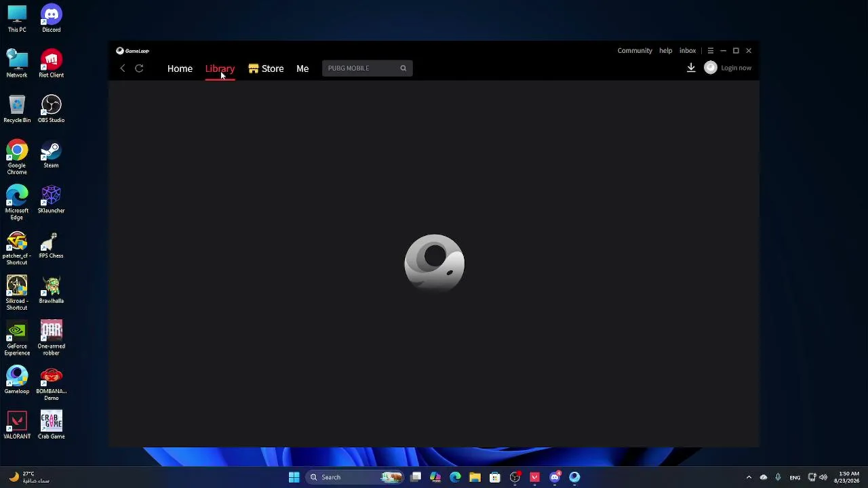
Task: Click the taskbar Search box
Action: coord(354,477)
